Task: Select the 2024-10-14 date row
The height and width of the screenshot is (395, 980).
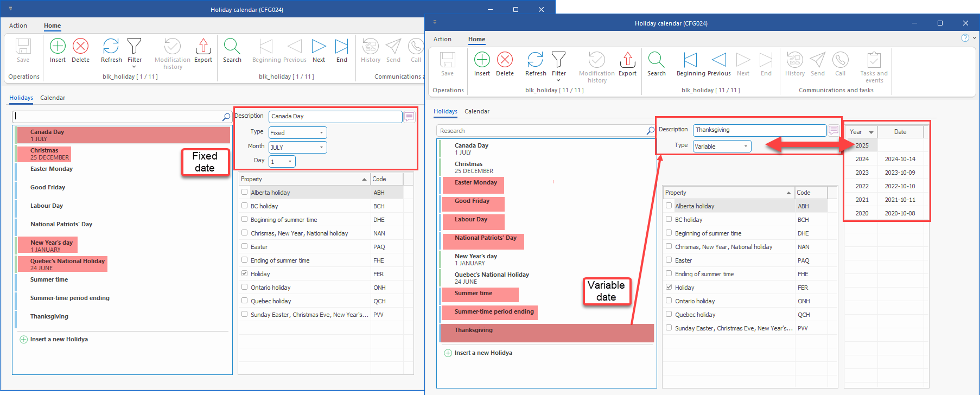Action: [x=900, y=159]
